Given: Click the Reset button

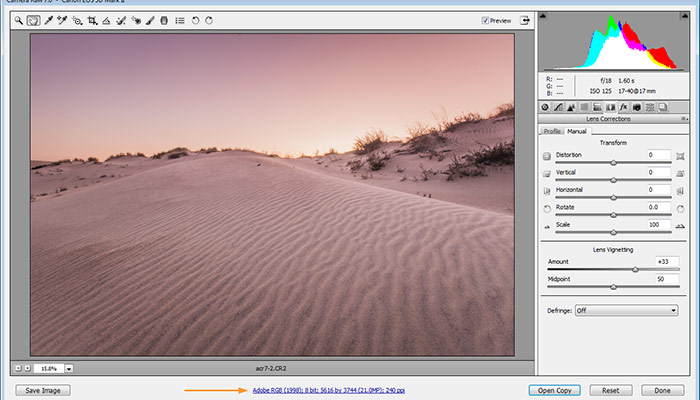Looking at the screenshot, I should (x=611, y=391).
